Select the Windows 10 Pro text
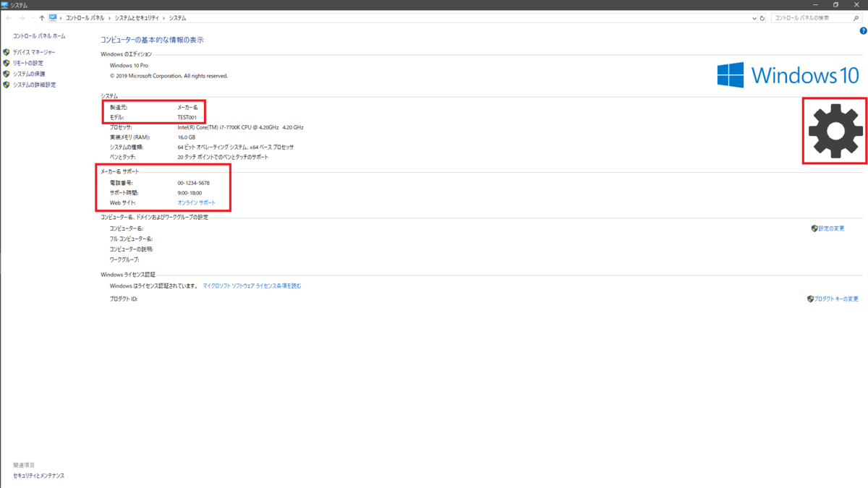This screenshot has width=868, height=488. 129,66
